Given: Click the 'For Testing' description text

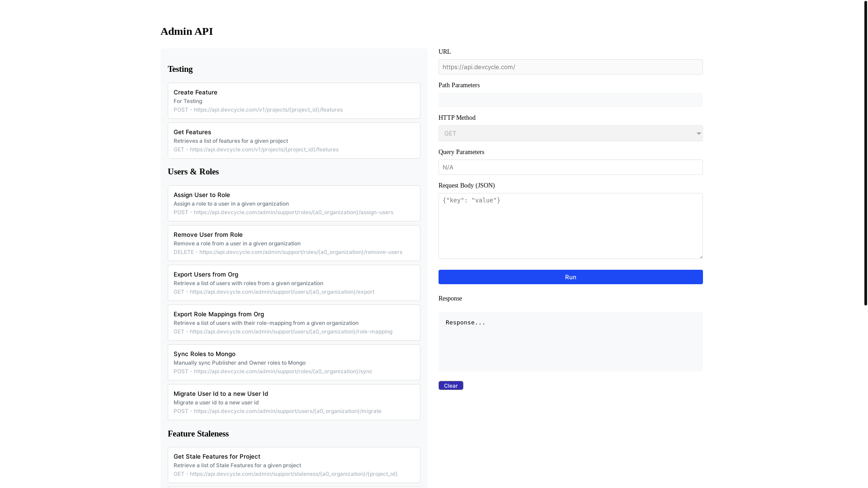Looking at the screenshot, I should pyautogui.click(x=188, y=101).
